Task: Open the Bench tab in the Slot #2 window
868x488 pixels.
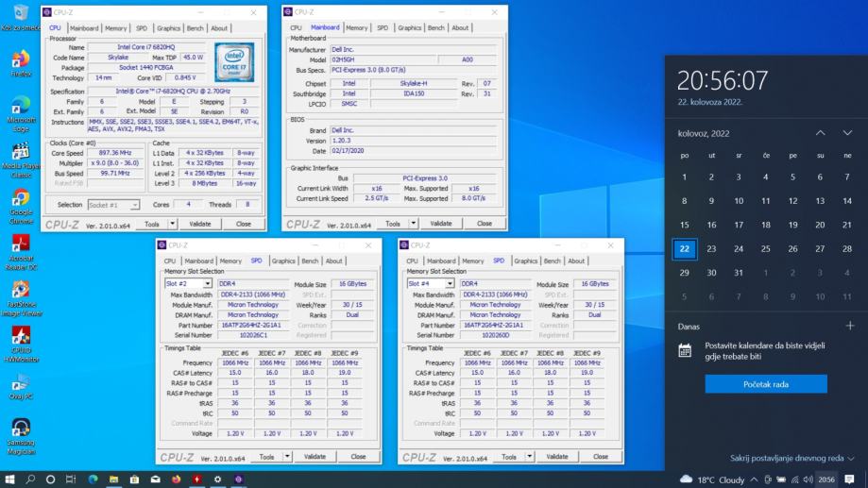Action: (x=309, y=261)
